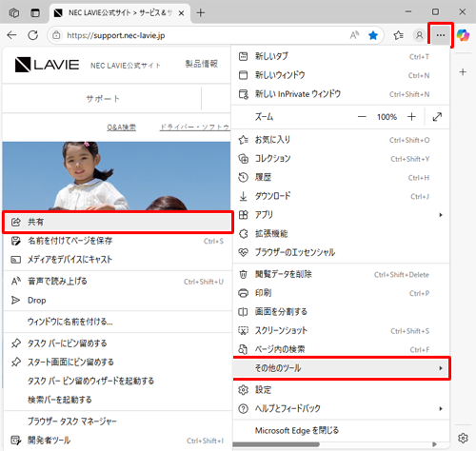The image size is (476, 451).
Task: Open 履歴 from the menu
Action: point(341,177)
